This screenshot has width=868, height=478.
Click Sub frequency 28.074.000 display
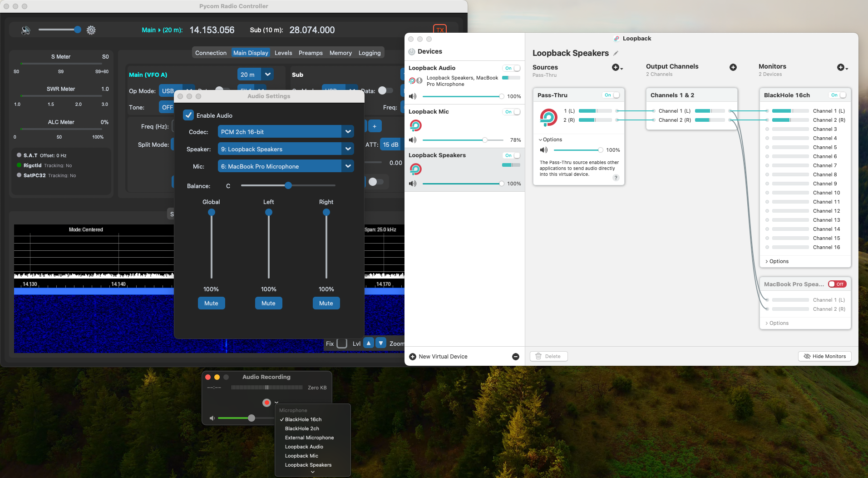coord(312,30)
